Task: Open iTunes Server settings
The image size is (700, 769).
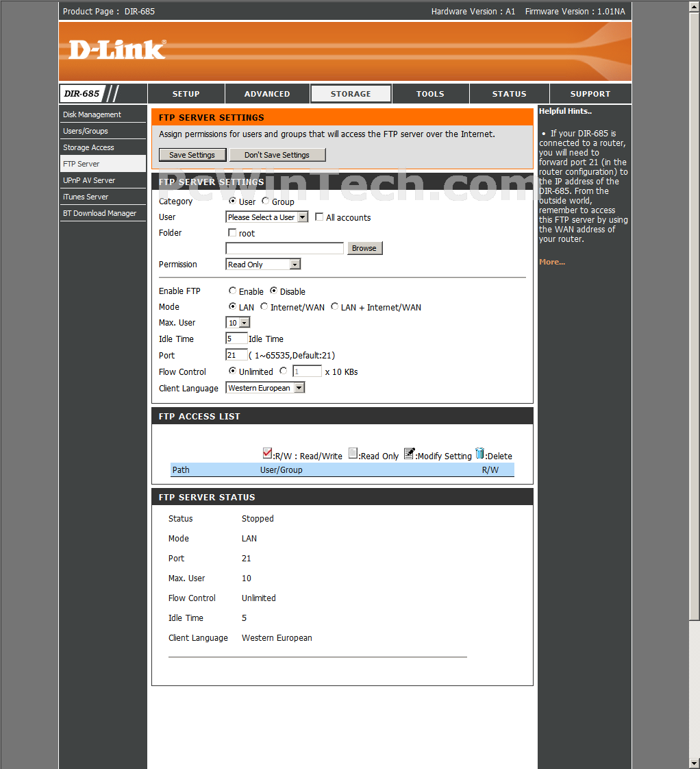Action: [103, 197]
